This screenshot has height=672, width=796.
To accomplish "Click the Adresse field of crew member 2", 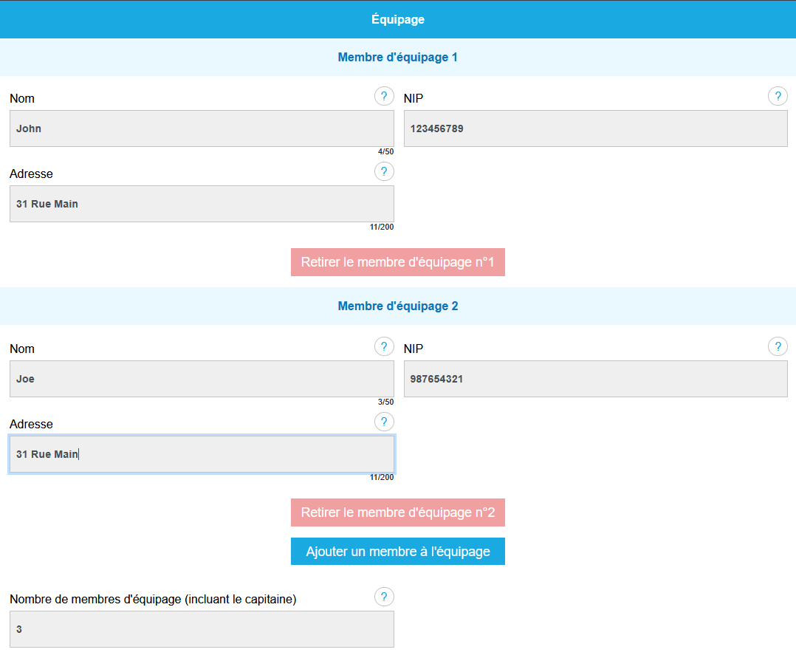I will [202, 454].
